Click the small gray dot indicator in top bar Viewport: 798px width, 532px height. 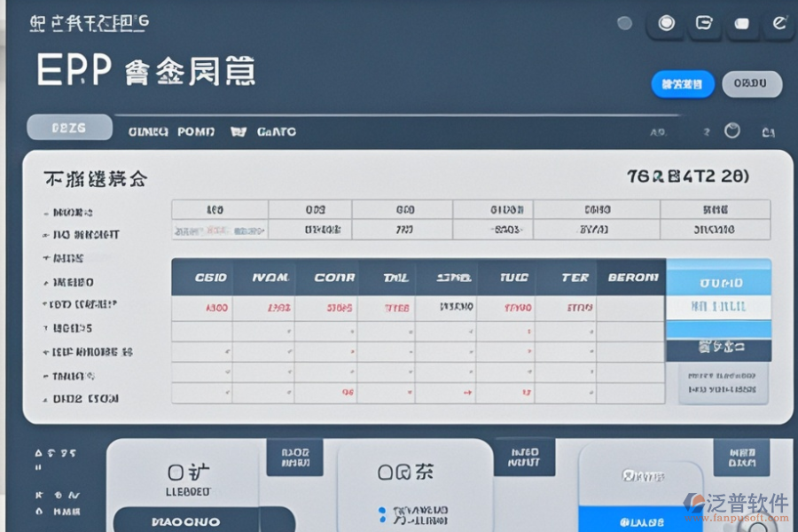pyautogui.click(x=624, y=24)
